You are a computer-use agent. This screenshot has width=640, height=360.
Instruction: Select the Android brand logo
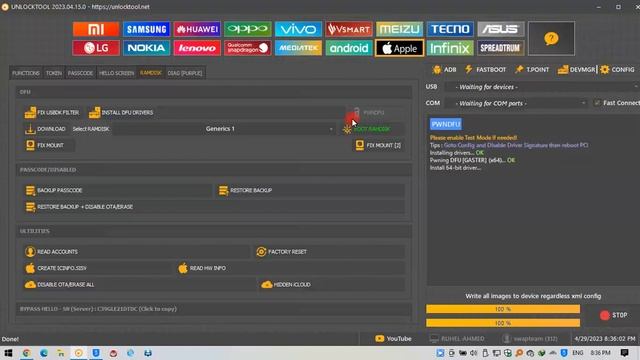(x=349, y=48)
